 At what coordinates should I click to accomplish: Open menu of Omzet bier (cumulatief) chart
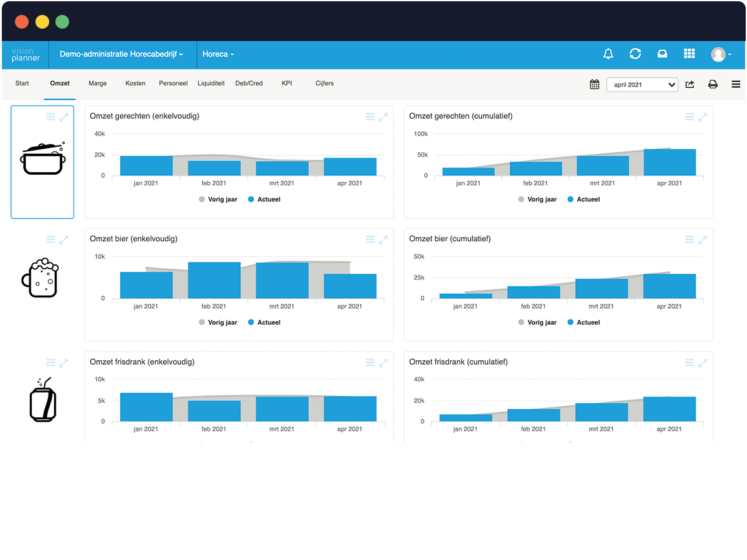(690, 240)
